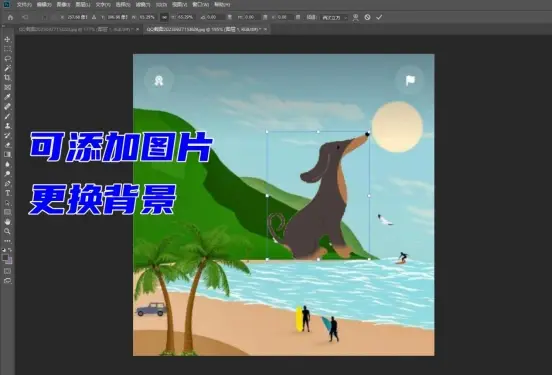The height and width of the screenshot is (375, 553).
Task: Select the Clone Stamp tool
Action: click(x=7, y=126)
